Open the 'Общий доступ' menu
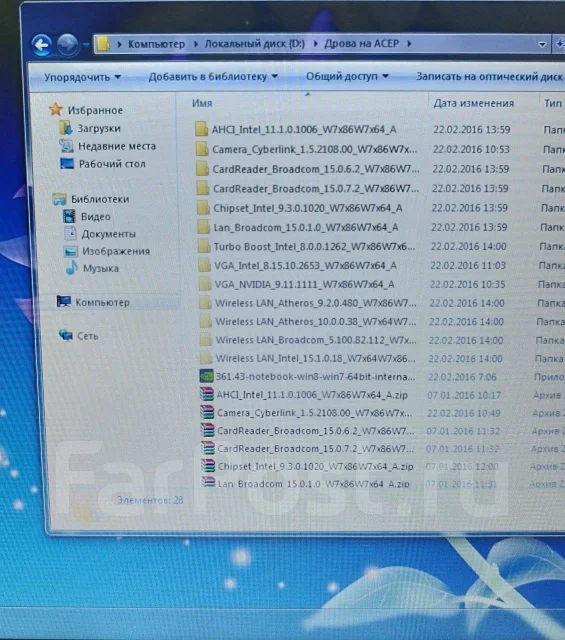The height and width of the screenshot is (640, 565). (x=347, y=76)
